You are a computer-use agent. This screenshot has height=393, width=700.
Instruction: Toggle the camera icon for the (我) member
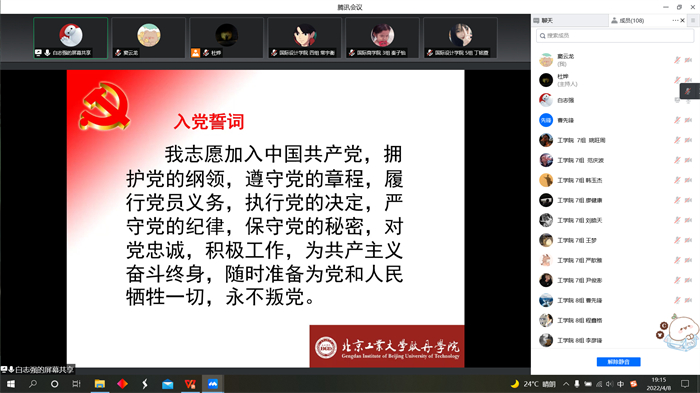(x=688, y=60)
